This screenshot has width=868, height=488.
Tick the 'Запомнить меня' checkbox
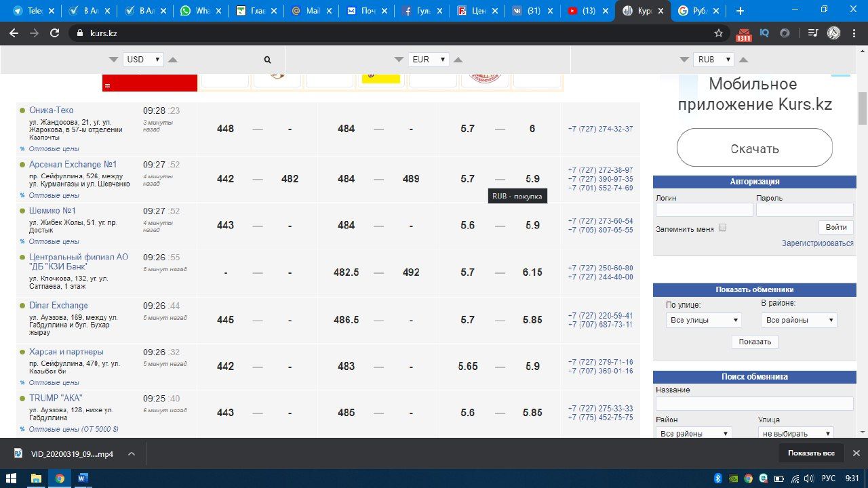[x=722, y=228]
